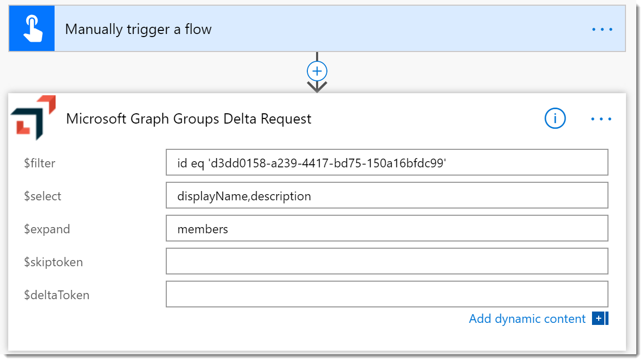
Task: Click the $skiptoken label
Action: tap(54, 262)
